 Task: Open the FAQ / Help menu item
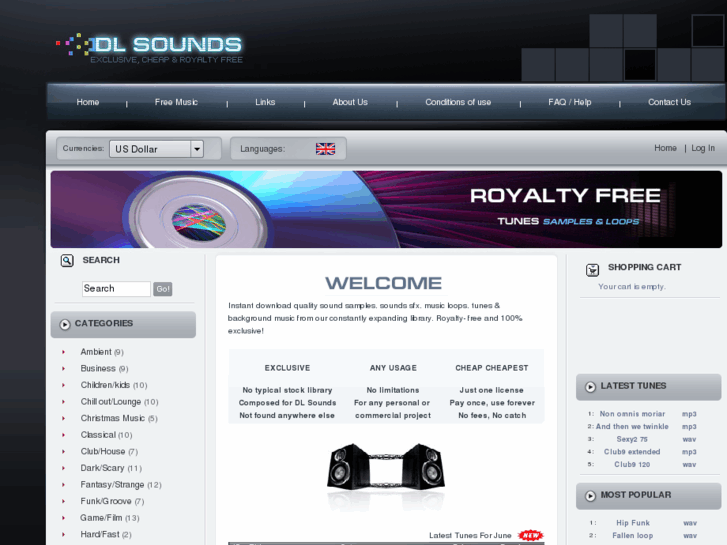coord(569,102)
